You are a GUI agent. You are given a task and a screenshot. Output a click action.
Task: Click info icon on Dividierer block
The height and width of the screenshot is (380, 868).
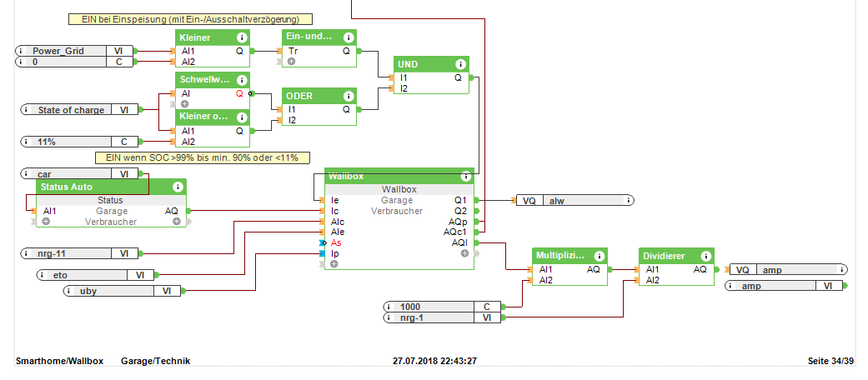tap(705, 257)
